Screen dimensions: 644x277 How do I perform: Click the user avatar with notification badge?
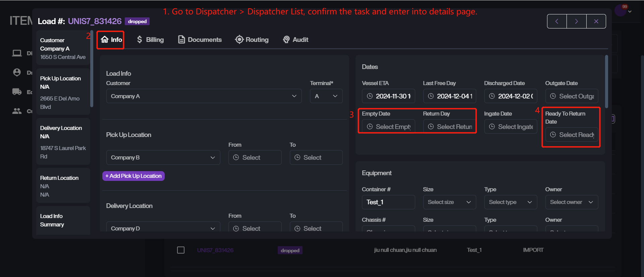coord(621,10)
